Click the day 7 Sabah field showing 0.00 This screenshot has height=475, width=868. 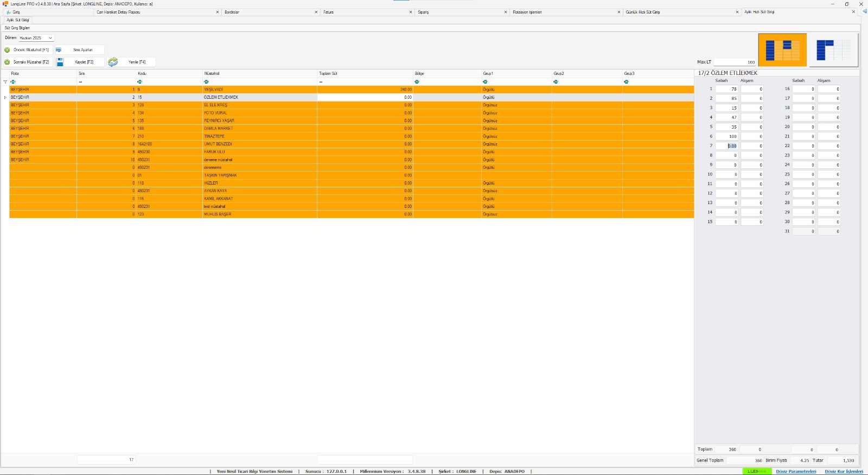click(726, 146)
